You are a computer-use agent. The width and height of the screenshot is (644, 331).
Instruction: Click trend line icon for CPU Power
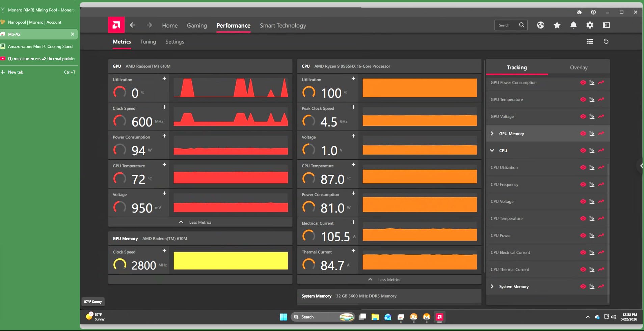point(601,236)
